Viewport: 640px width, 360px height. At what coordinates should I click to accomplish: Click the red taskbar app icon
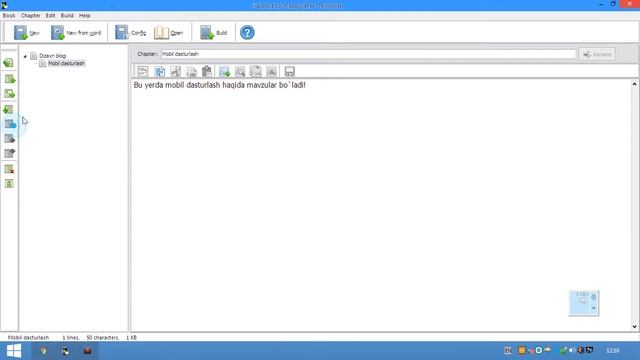point(87,351)
